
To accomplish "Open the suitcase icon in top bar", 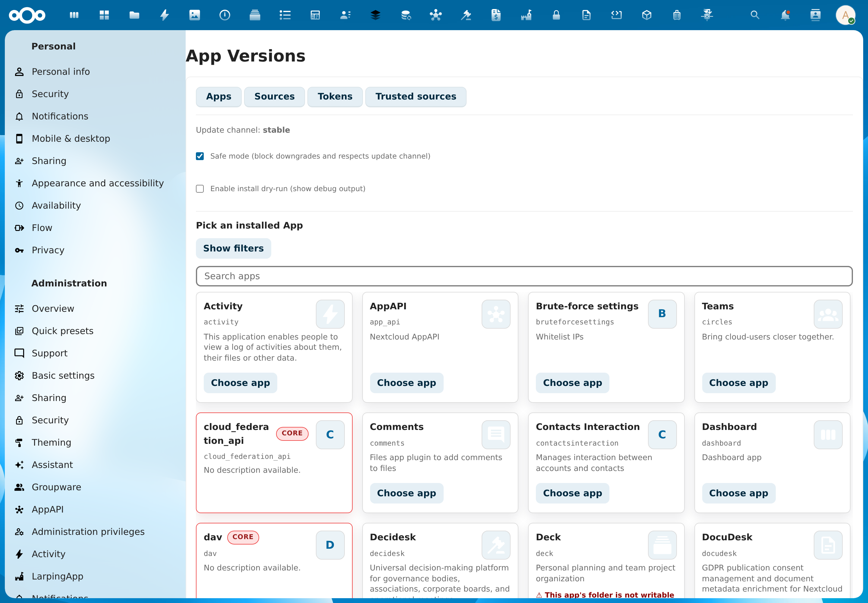I will click(x=677, y=15).
